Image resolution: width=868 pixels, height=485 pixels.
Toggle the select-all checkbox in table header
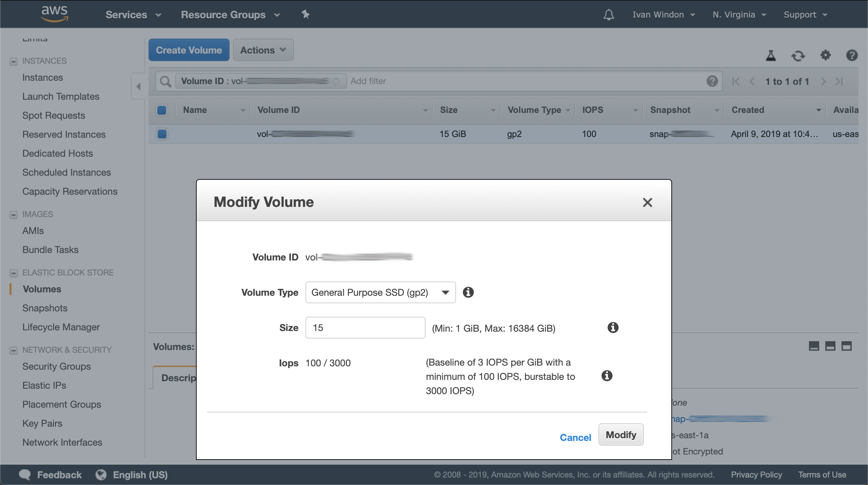click(x=162, y=110)
